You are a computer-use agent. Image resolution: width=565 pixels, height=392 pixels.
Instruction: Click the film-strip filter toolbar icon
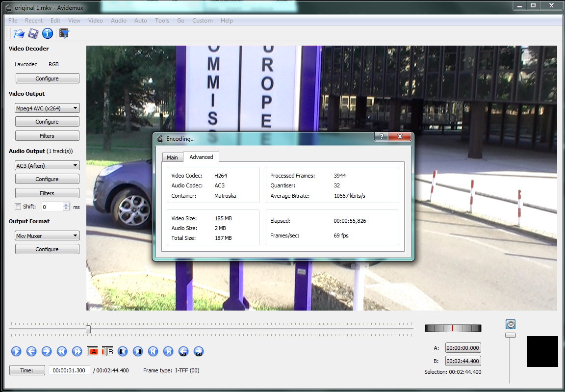click(x=64, y=33)
